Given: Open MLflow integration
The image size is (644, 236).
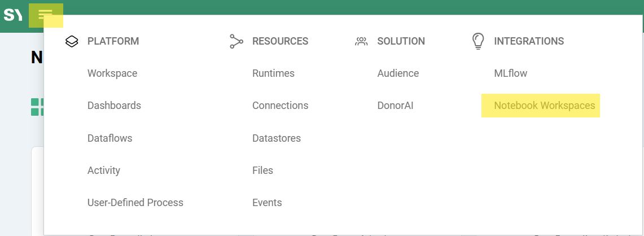Looking at the screenshot, I should coord(510,73).
